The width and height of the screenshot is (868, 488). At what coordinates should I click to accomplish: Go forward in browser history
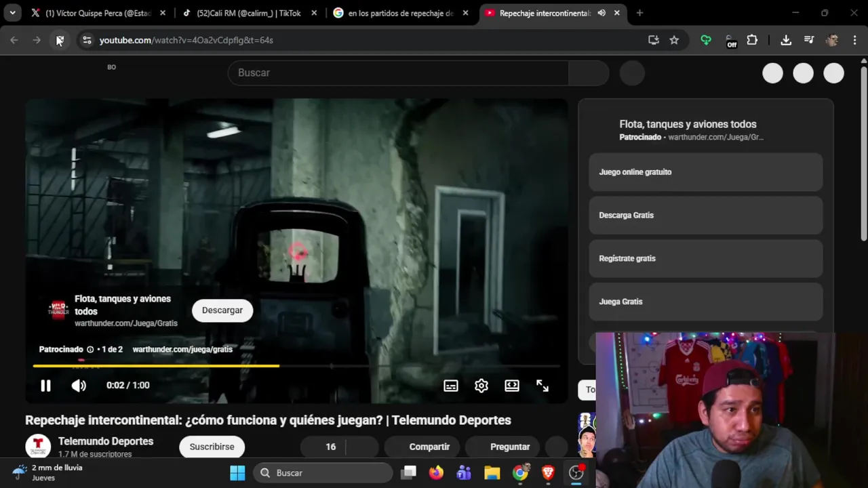[x=37, y=40]
